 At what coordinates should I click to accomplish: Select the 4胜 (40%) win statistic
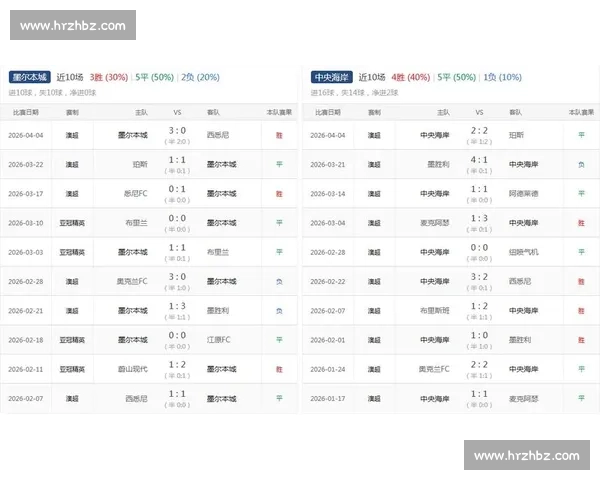[x=411, y=77]
